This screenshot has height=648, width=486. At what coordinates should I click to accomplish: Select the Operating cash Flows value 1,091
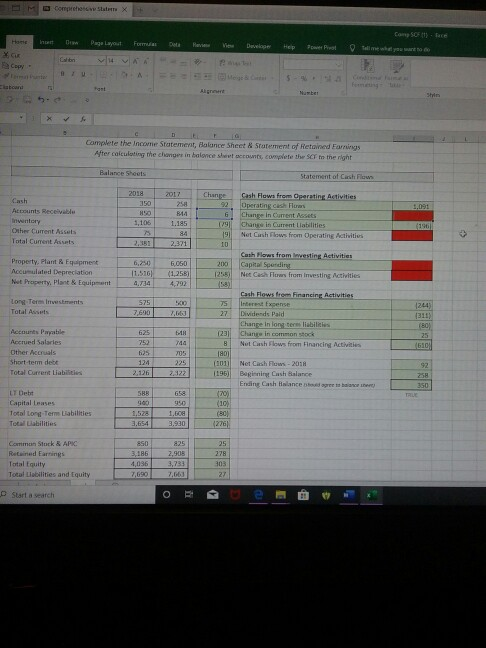(x=412, y=205)
